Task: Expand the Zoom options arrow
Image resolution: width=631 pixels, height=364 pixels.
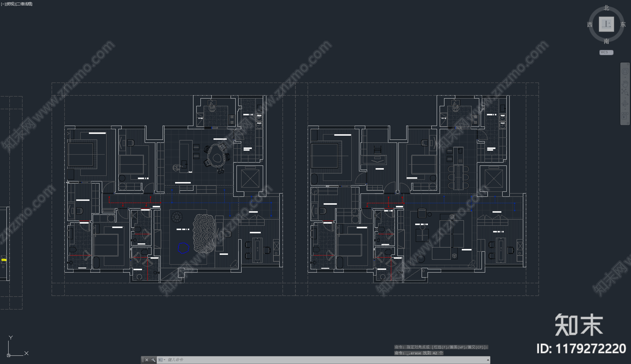Action: pyautogui.click(x=625, y=98)
